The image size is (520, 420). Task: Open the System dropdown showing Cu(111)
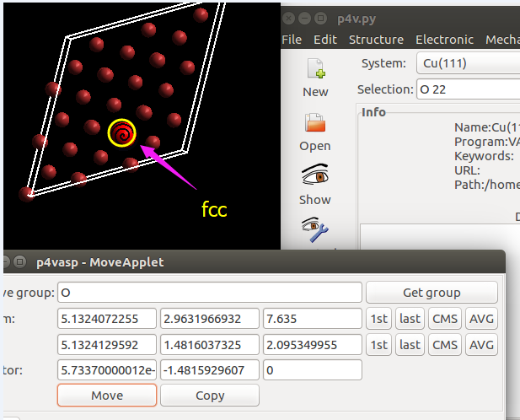click(467, 63)
